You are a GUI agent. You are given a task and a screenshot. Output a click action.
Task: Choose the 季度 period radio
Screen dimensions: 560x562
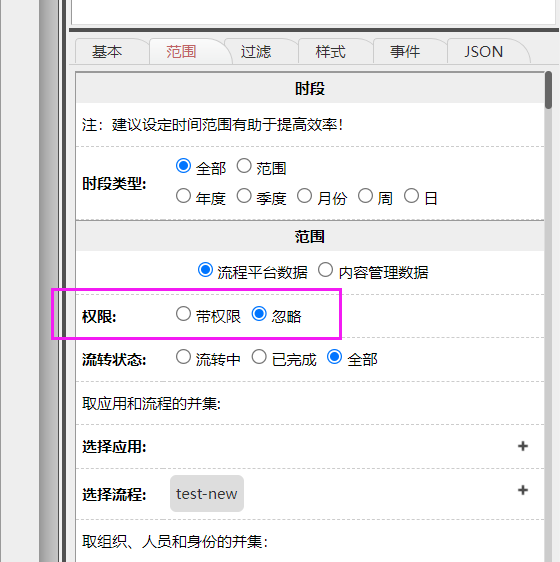pos(244,196)
